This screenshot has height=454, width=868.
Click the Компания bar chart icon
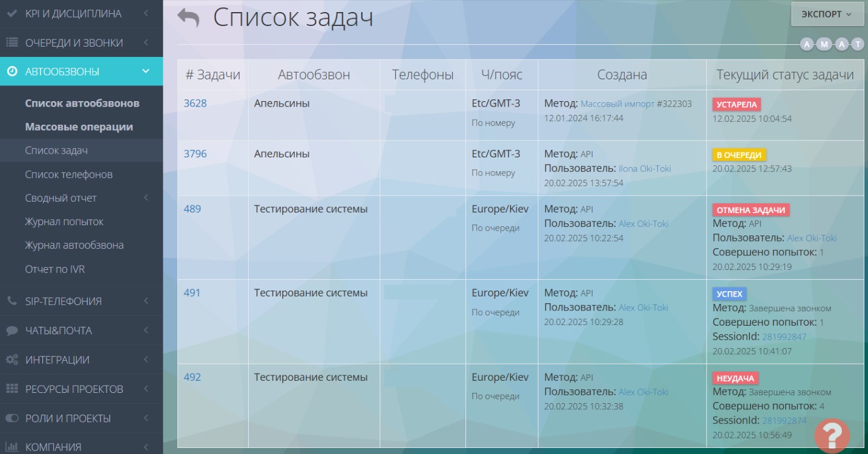pos(12,447)
